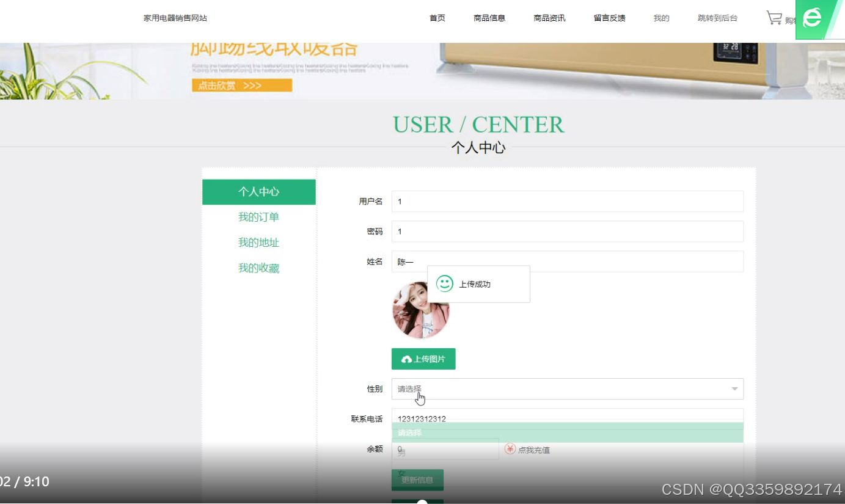The height and width of the screenshot is (504, 845).
Task: Click 点击欣赏 banner button
Action: click(242, 86)
